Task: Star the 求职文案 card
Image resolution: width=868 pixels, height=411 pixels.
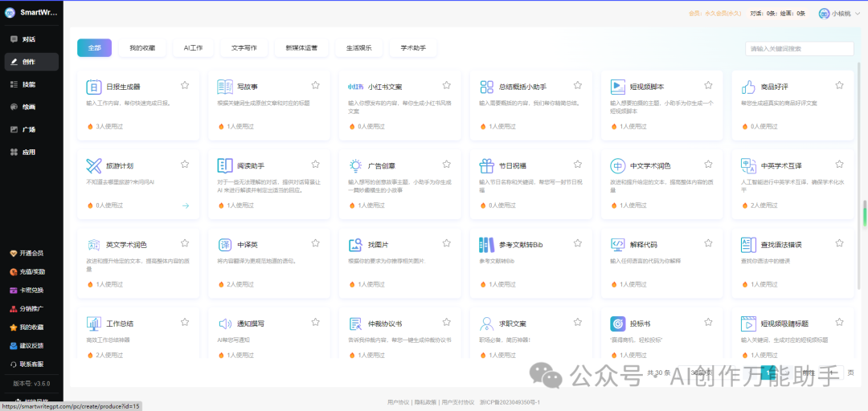Action: 577,321
